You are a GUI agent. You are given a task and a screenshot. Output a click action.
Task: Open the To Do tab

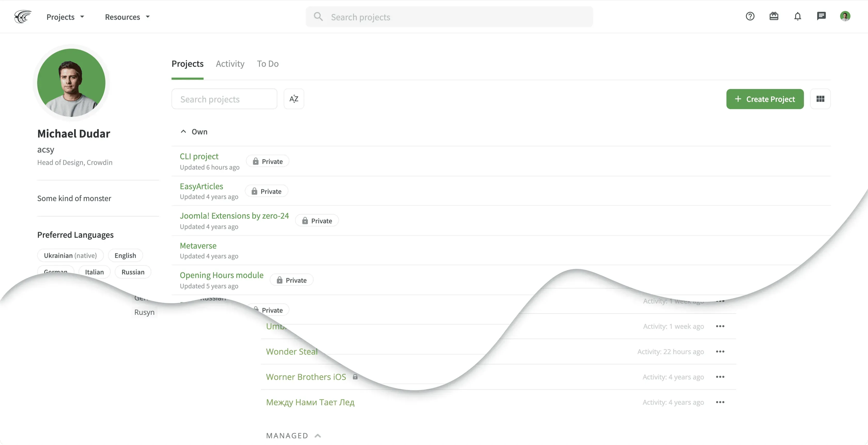pos(268,64)
